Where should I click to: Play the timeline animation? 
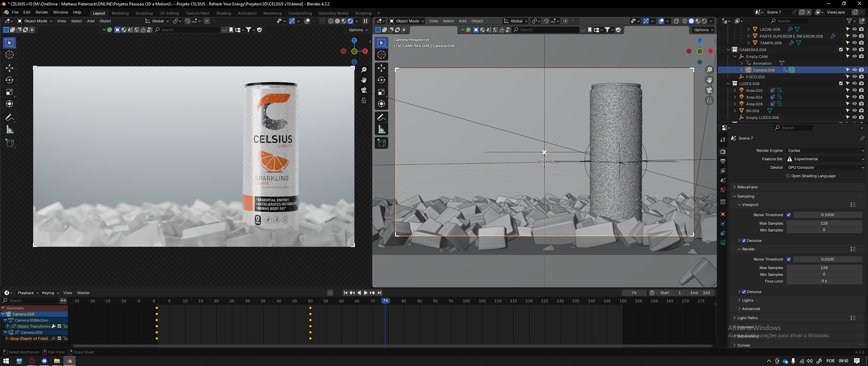coord(366,293)
